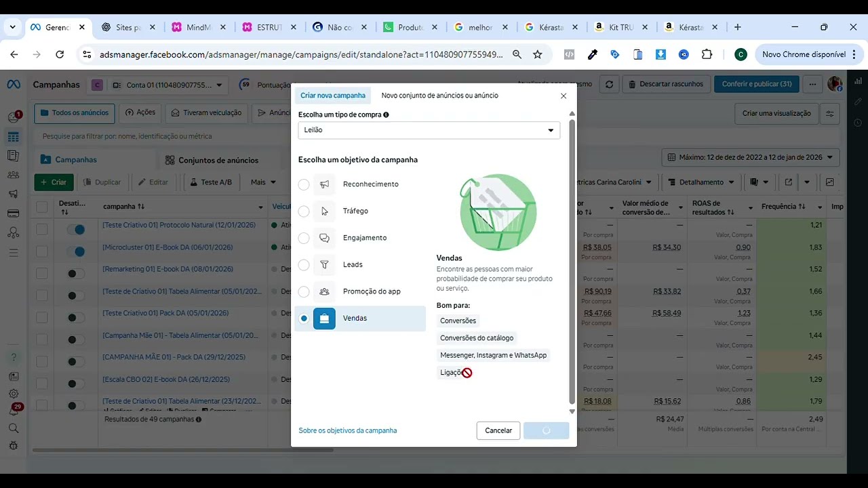868x488 pixels.
Task: Close the create campaign dialog with X
Action: coord(564,96)
